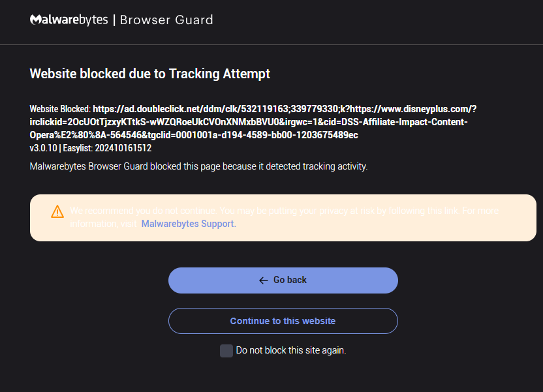
Task: Click the orange warning triangle icon
Action: coord(57,211)
